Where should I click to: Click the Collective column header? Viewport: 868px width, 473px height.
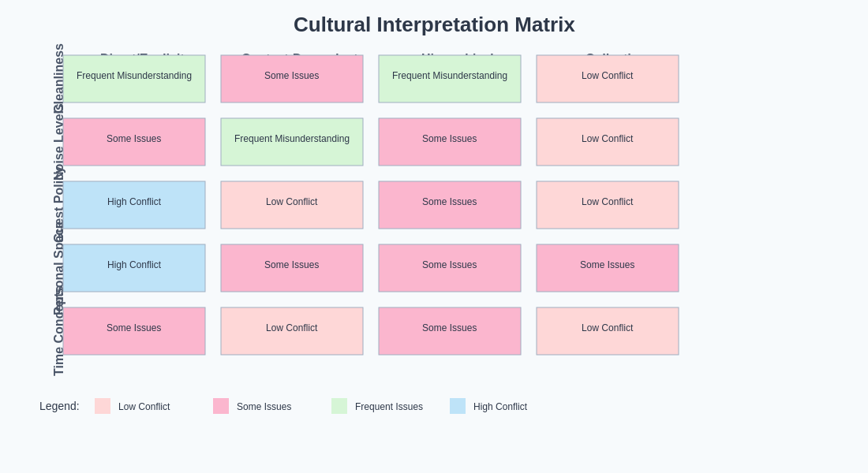pyautogui.click(x=608, y=58)
